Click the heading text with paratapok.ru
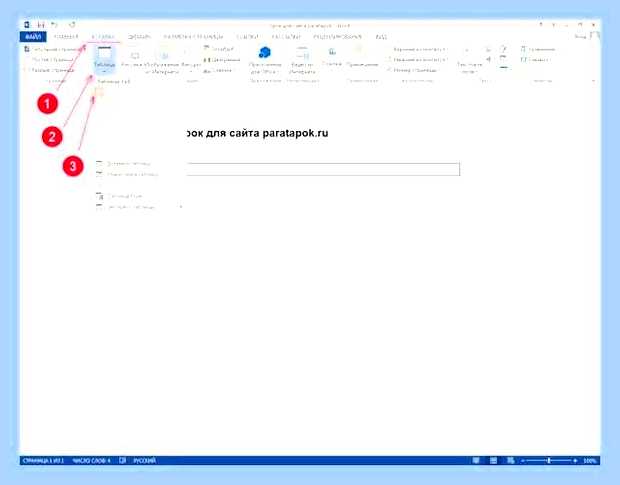The image size is (620, 485). (257, 133)
